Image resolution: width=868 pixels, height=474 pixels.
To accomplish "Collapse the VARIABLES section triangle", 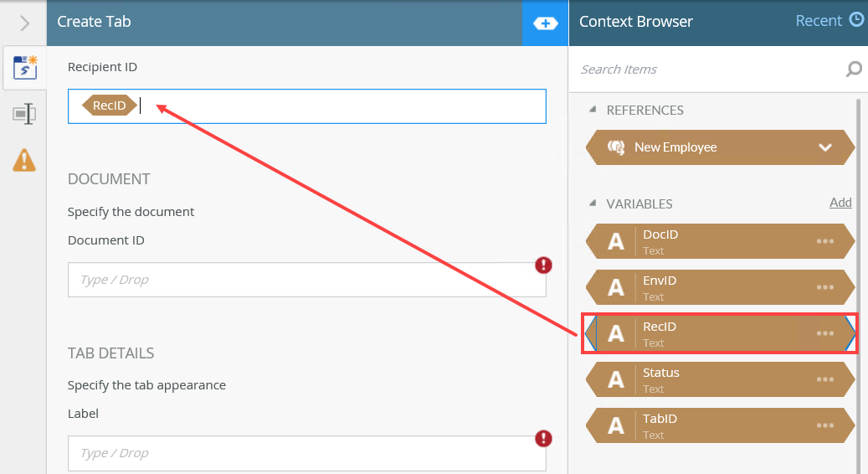I will [x=593, y=204].
